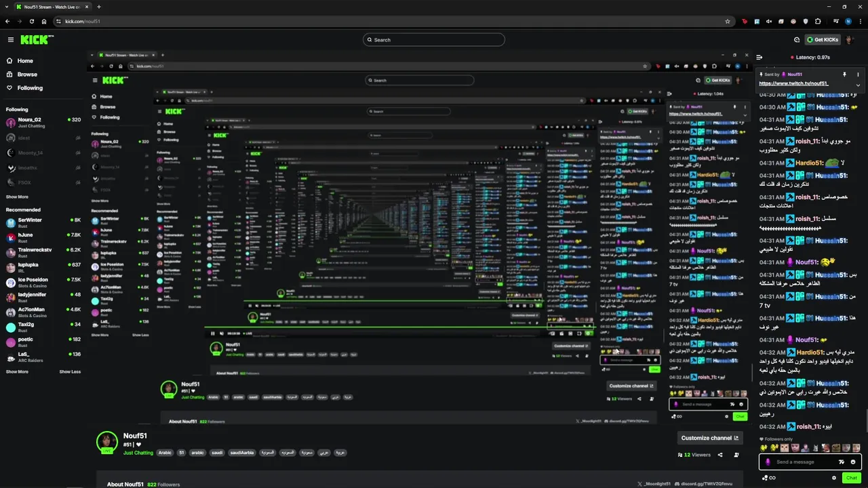Open Ac7ionMan channel
Screen dimensions: 868x488
43,312
